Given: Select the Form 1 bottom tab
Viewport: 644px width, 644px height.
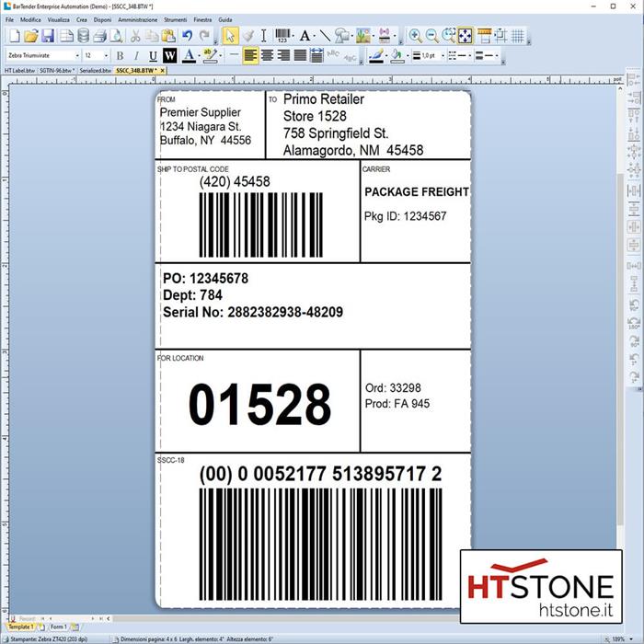Looking at the screenshot, I should tap(58, 627).
